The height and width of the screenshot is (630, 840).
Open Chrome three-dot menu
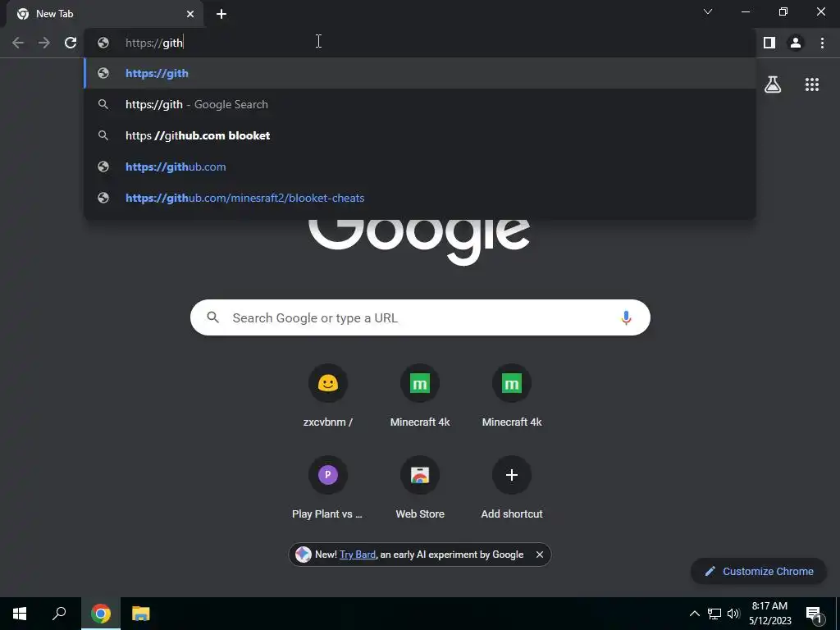(x=822, y=43)
